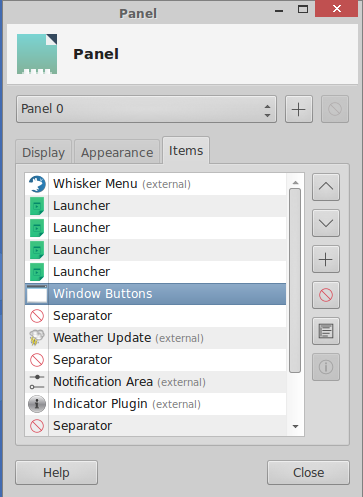
Task: Click the Panel application icon in header
Action: pos(37,54)
